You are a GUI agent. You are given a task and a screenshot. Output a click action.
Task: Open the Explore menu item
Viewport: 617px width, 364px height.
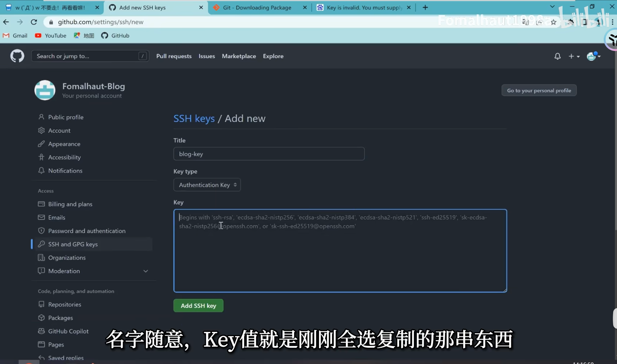coord(273,56)
